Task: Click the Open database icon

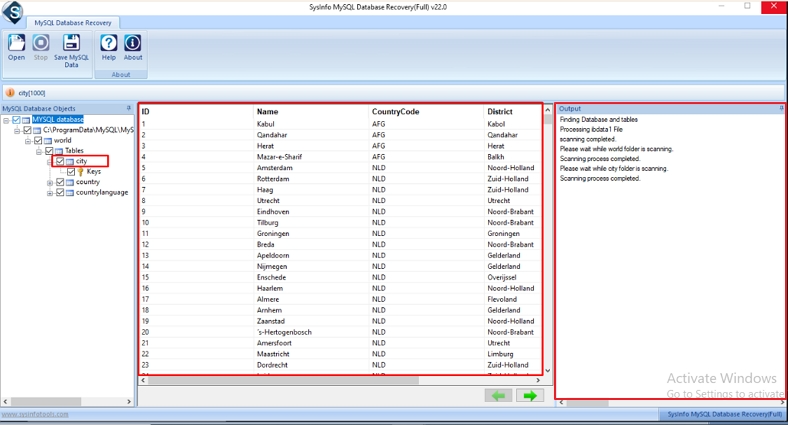Action: coord(16,46)
